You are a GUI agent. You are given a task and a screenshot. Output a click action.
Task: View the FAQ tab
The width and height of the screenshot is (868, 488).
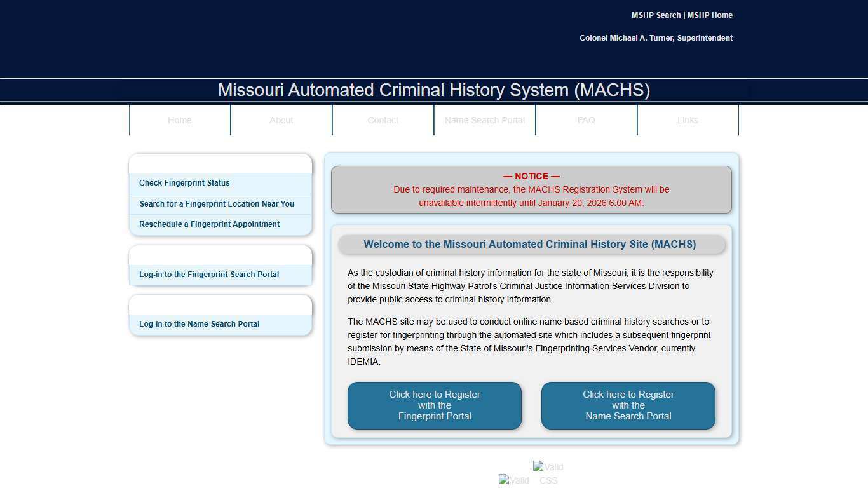(x=586, y=120)
